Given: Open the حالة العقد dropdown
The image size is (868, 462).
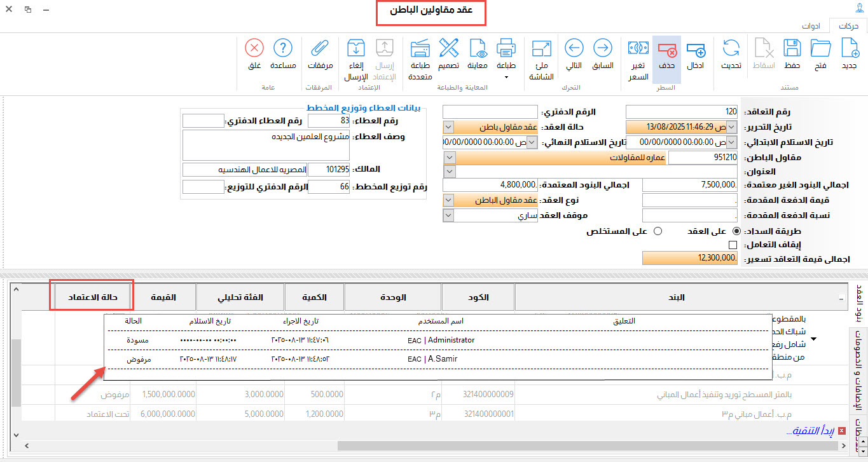Looking at the screenshot, I should [448, 127].
